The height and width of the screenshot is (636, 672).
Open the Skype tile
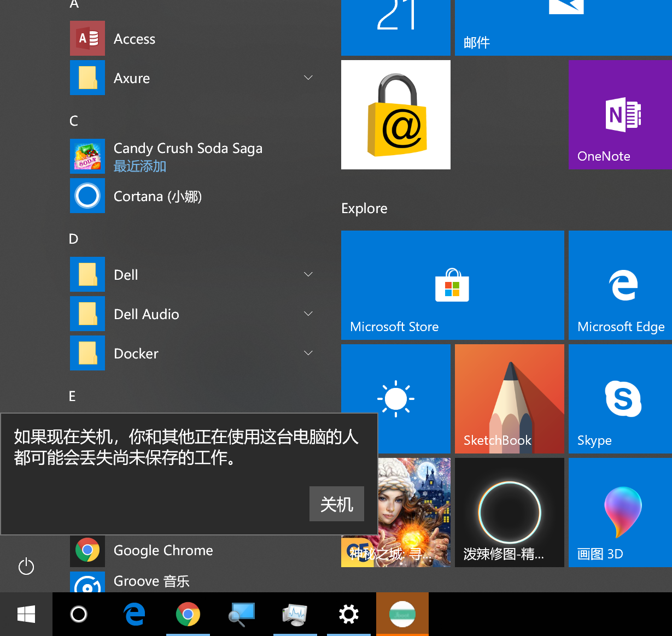pos(620,399)
